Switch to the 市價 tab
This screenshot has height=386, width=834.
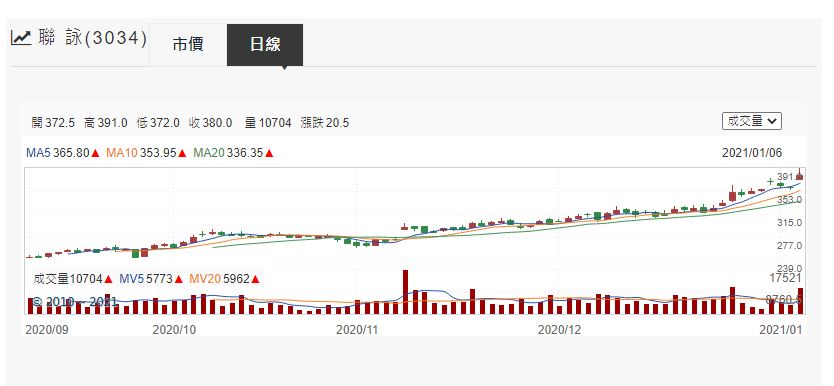tap(188, 45)
